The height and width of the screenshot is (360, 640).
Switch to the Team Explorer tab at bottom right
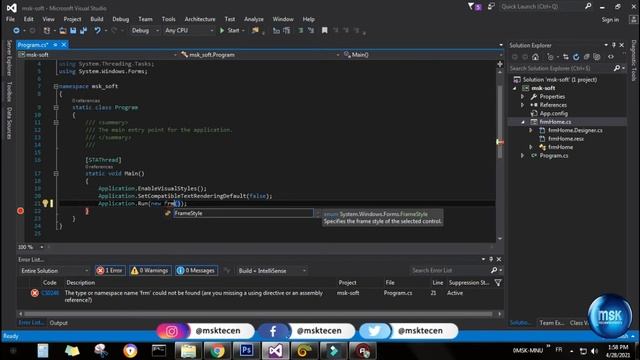pyautogui.click(x=551, y=323)
